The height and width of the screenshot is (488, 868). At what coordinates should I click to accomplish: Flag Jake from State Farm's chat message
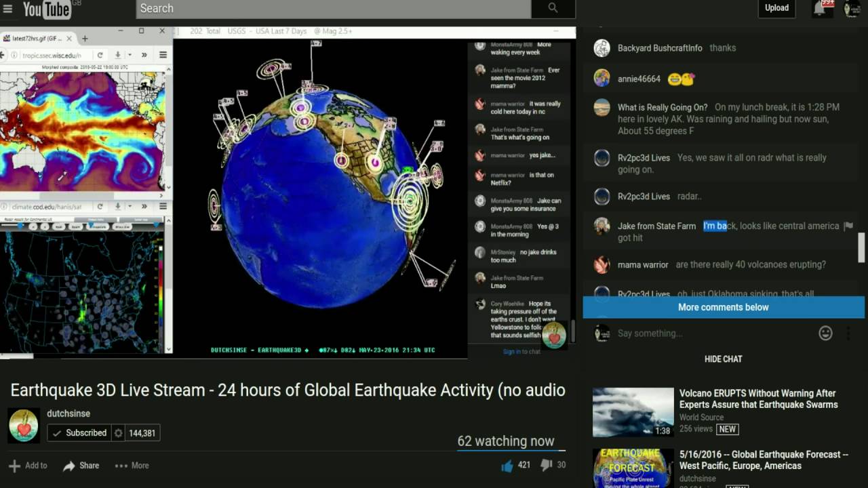(x=848, y=226)
